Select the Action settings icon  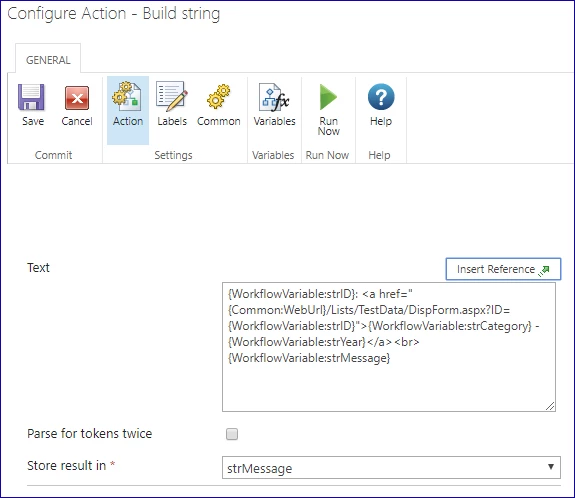tap(127, 96)
